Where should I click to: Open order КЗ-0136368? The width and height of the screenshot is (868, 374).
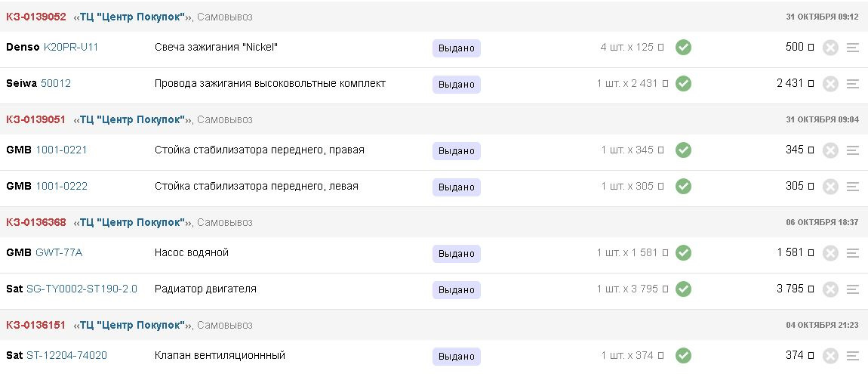click(x=36, y=223)
